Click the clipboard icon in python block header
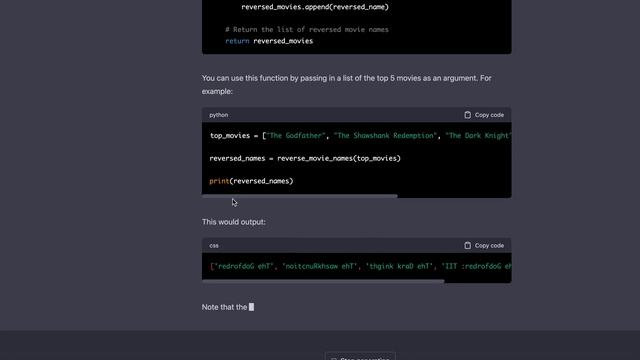Image resolution: width=640 pixels, height=360 pixels. [x=467, y=115]
